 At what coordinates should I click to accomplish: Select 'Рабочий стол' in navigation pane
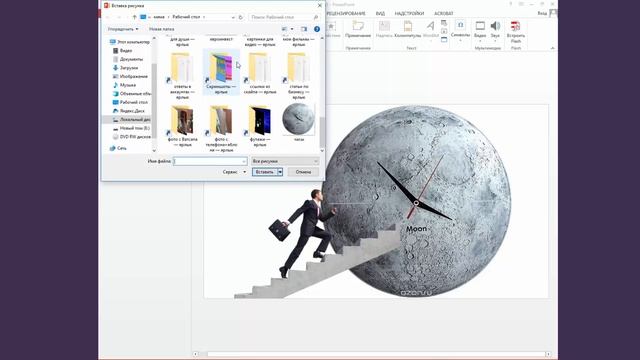click(x=130, y=102)
